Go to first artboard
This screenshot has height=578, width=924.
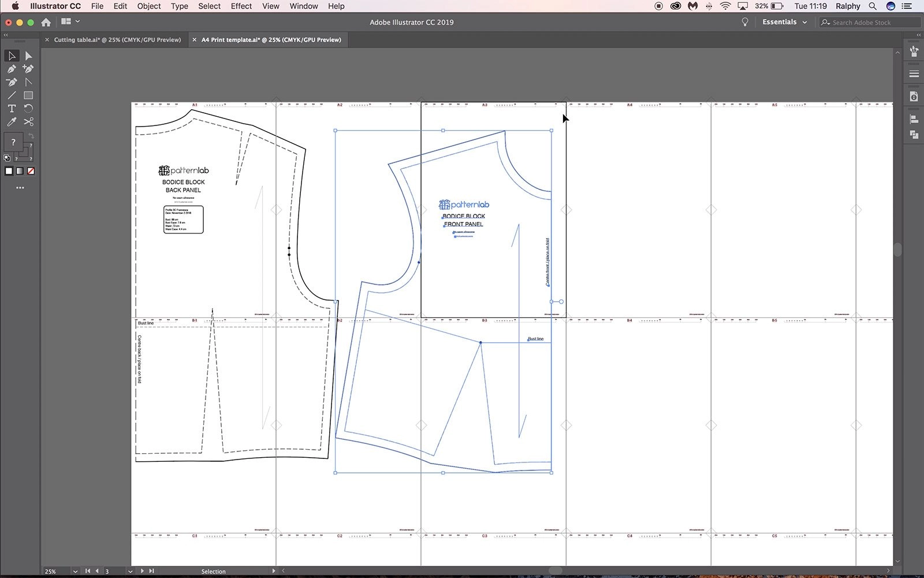[x=88, y=571]
